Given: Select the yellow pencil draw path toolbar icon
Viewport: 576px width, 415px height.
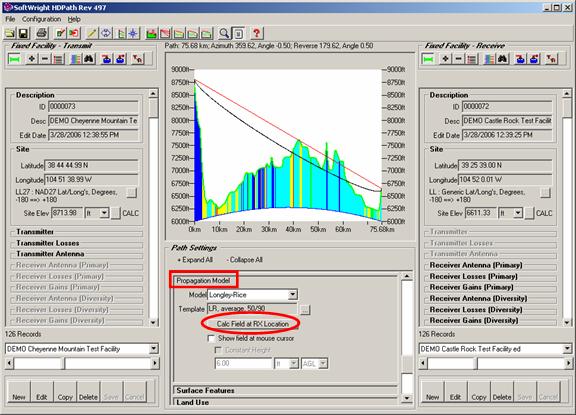Looking at the screenshot, I should point(92,34).
